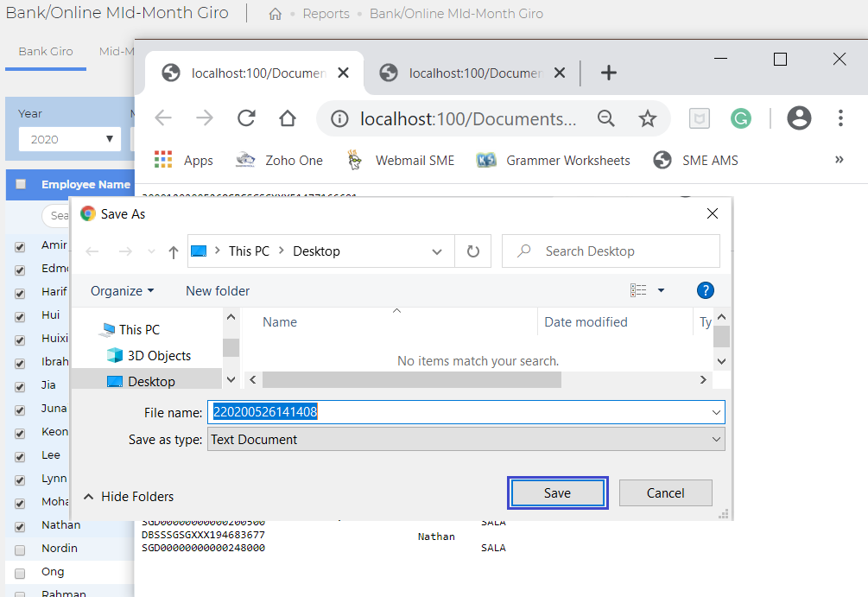Viewport: 868px width, 597px height.
Task: Click Reports in the breadcrumb
Action: tap(326, 14)
